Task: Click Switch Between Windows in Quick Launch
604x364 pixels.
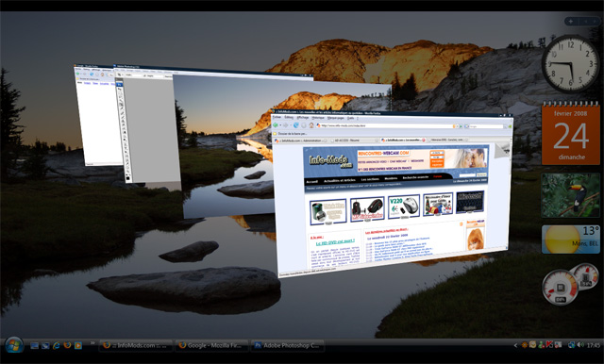Action: coord(45,345)
